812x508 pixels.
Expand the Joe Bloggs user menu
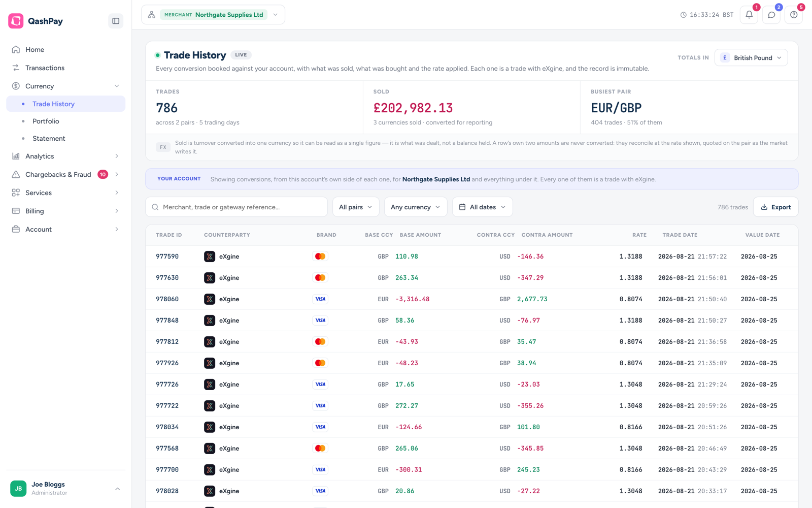(x=66, y=488)
